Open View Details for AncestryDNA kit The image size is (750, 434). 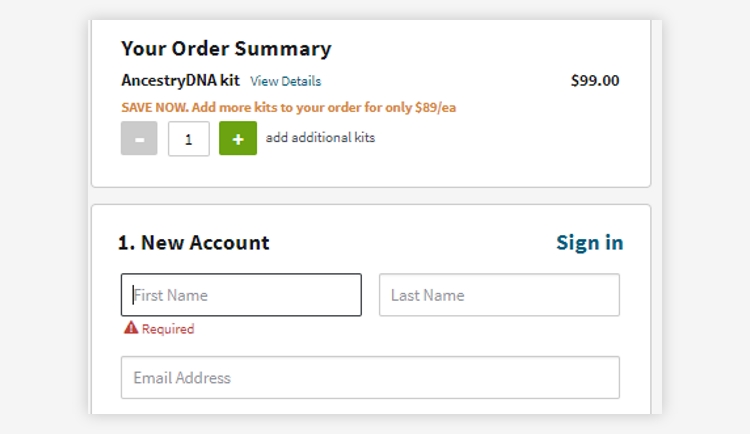(x=286, y=81)
